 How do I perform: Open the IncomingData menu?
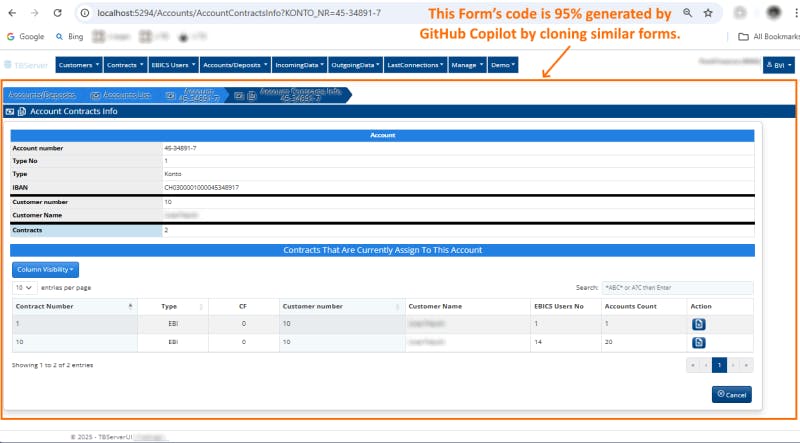pos(300,65)
